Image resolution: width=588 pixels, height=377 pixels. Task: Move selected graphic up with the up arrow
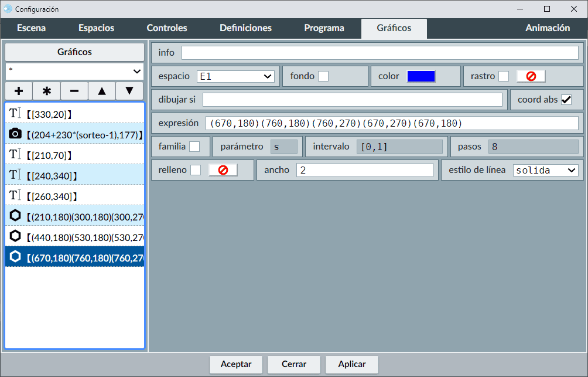pos(102,91)
